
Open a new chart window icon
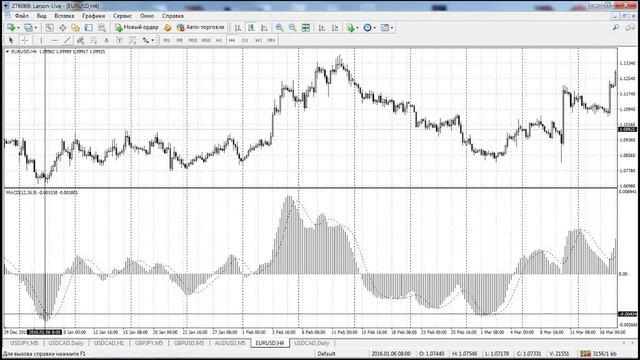[x=11, y=28]
